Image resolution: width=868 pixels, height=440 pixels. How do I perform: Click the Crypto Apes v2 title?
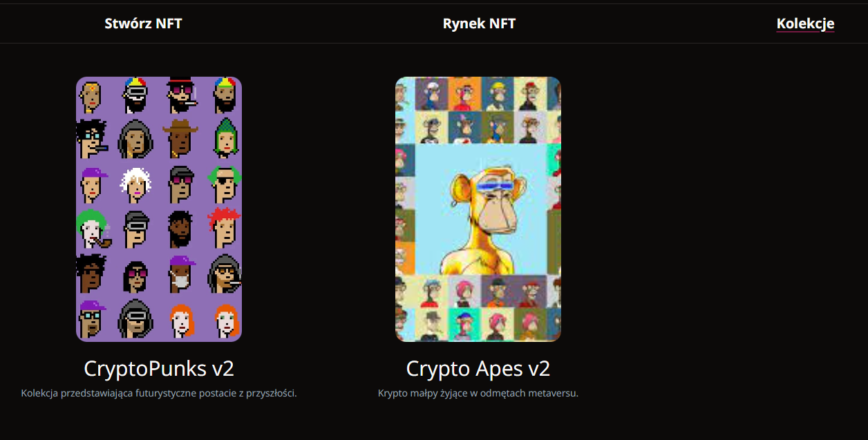pyautogui.click(x=478, y=368)
